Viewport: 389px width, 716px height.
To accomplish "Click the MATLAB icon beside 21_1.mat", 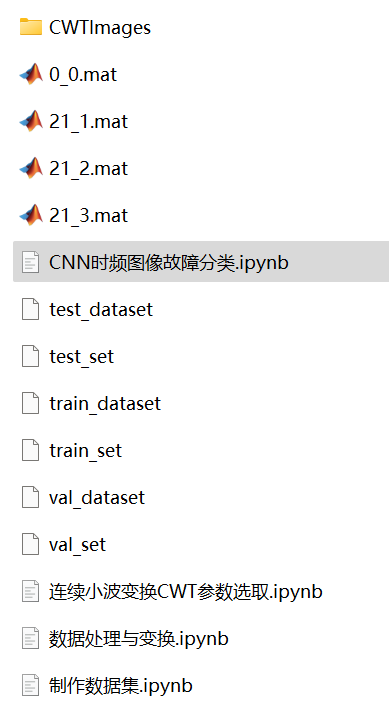I will coord(31,121).
